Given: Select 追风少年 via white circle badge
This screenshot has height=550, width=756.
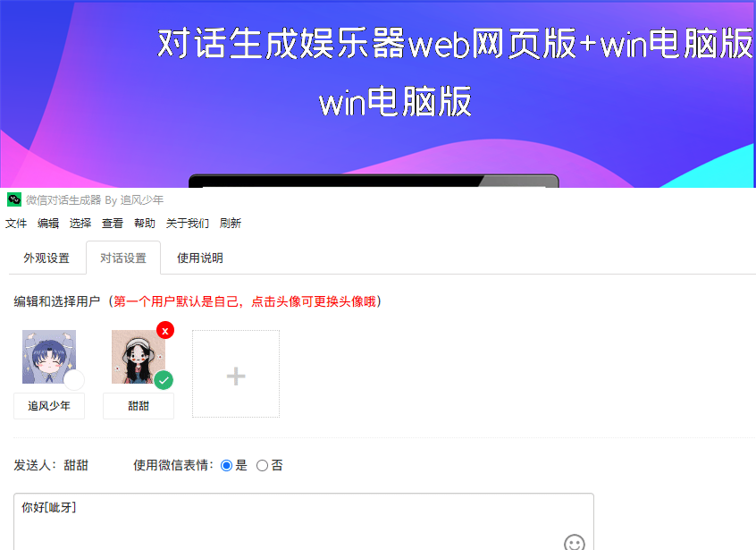Looking at the screenshot, I should [74, 380].
